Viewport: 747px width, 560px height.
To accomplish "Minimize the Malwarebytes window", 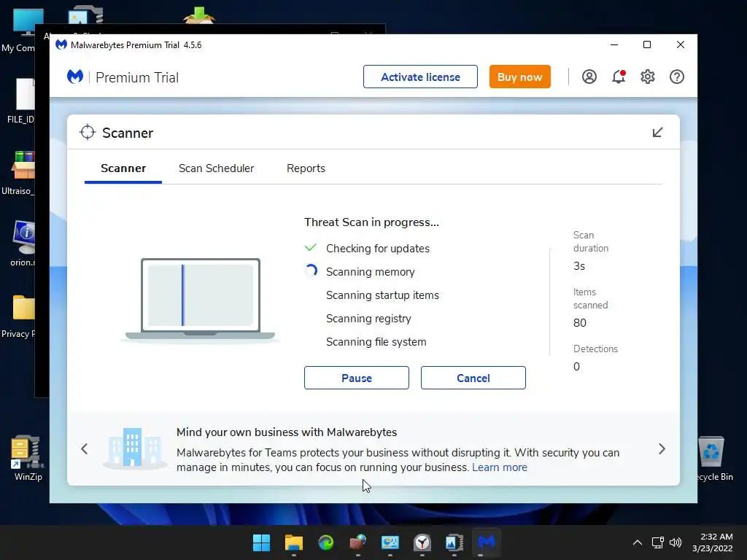I will [x=614, y=44].
